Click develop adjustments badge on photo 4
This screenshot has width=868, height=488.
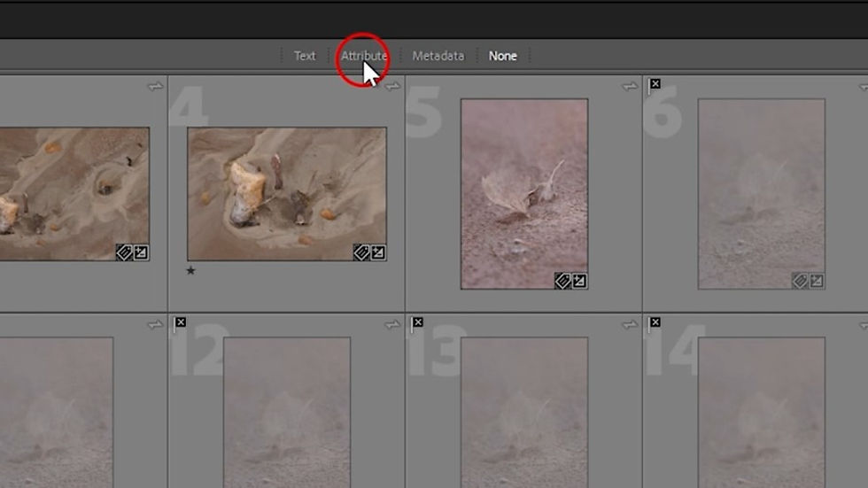(x=378, y=252)
